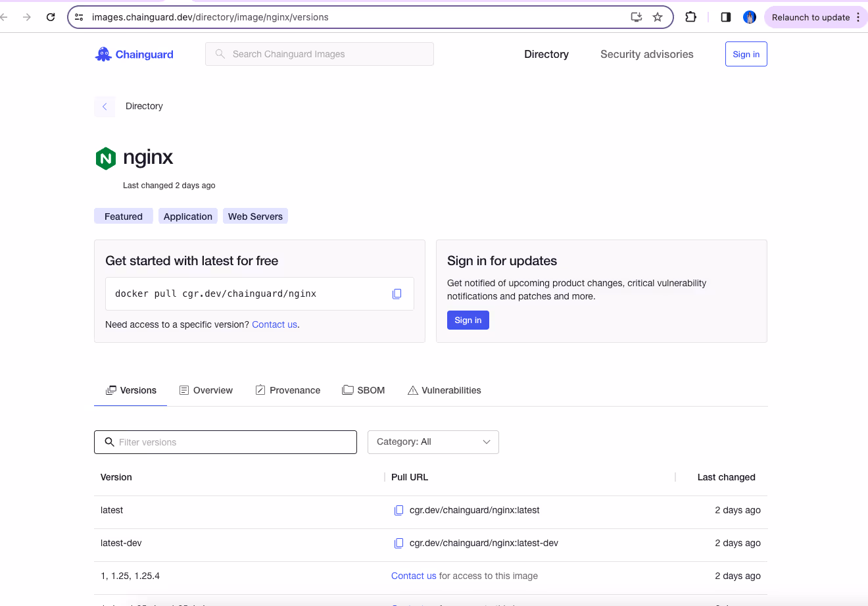Click the Version column header
The width and height of the screenshot is (868, 606).
point(116,477)
